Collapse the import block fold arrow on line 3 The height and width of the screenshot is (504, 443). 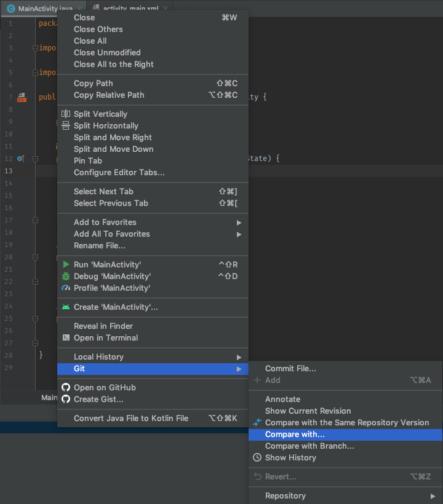tap(35, 47)
